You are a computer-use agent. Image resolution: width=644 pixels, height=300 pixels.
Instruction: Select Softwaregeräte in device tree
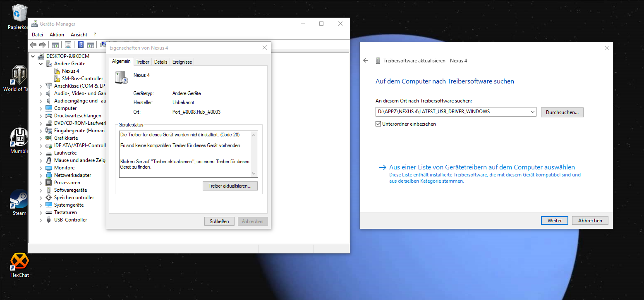[x=70, y=190]
